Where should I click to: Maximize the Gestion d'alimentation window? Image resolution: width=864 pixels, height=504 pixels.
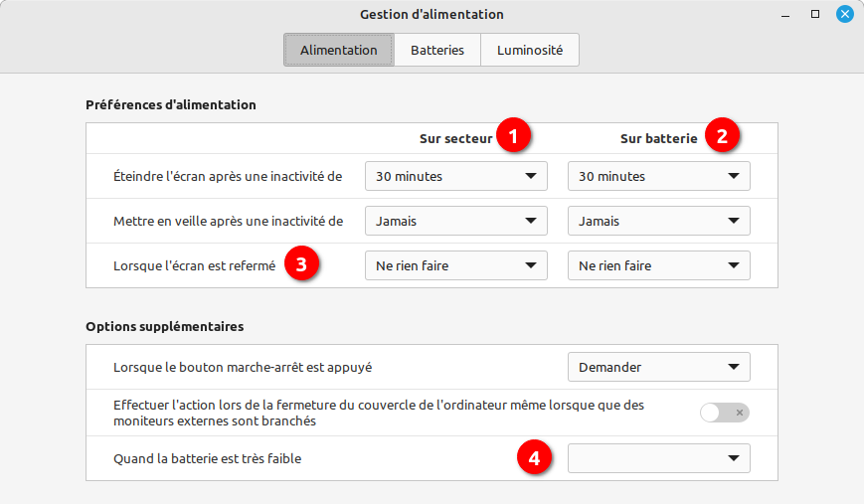click(x=815, y=14)
